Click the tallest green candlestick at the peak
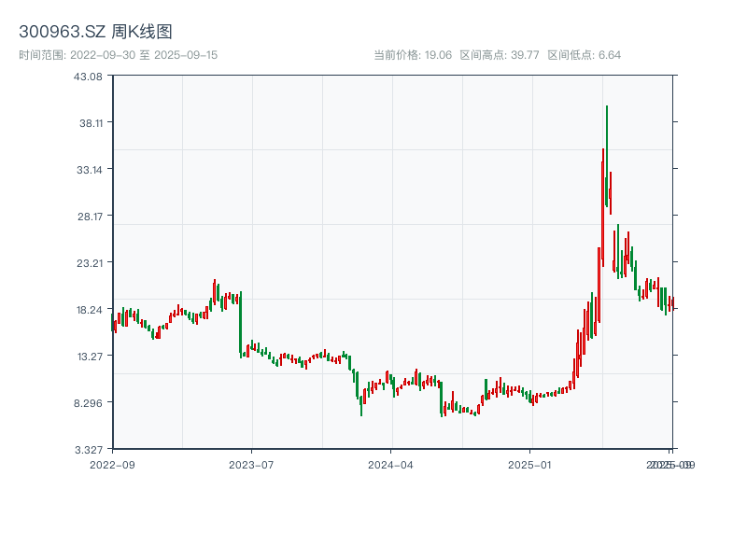This screenshot has height=560, width=747. pos(606,156)
